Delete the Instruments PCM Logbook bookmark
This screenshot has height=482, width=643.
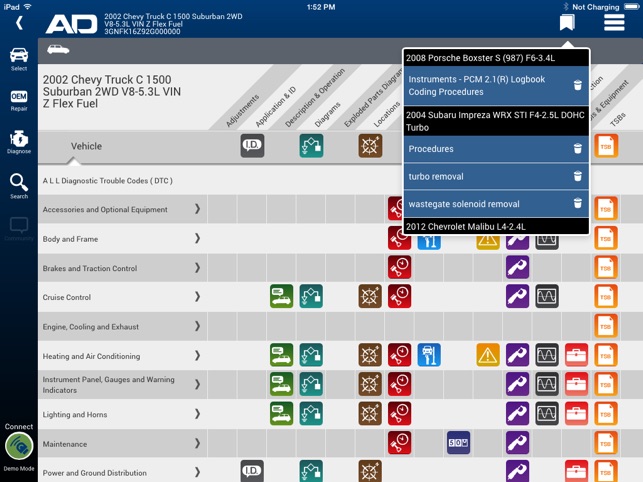pos(577,85)
